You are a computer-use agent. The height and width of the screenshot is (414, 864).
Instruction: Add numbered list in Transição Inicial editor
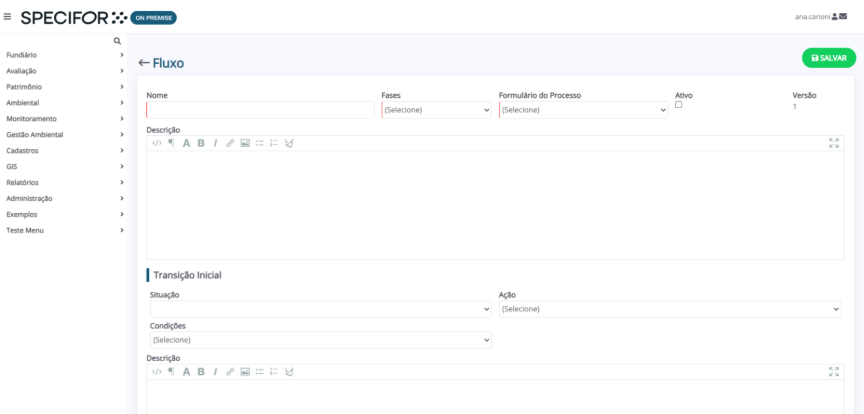[274, 372]
